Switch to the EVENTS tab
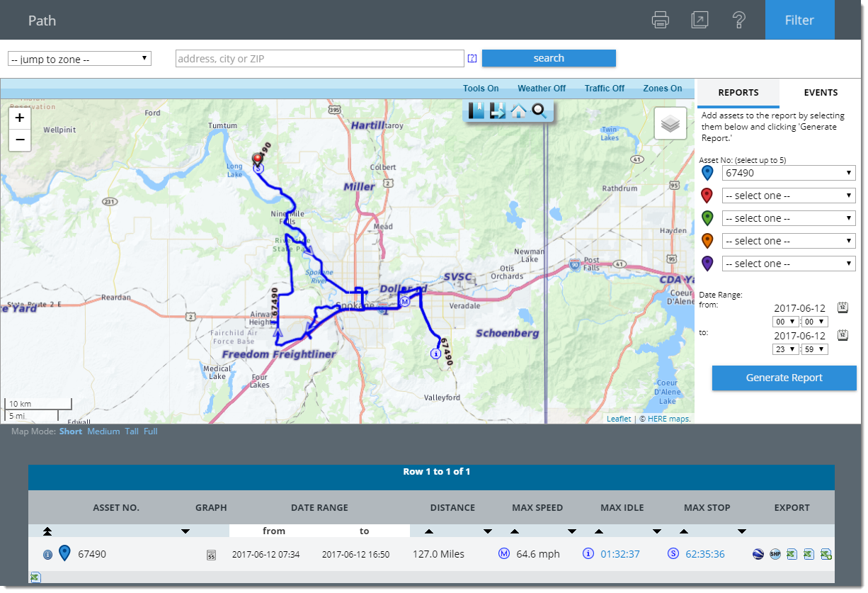The height and width of the screenshot is (593, 868). (821, 92)
